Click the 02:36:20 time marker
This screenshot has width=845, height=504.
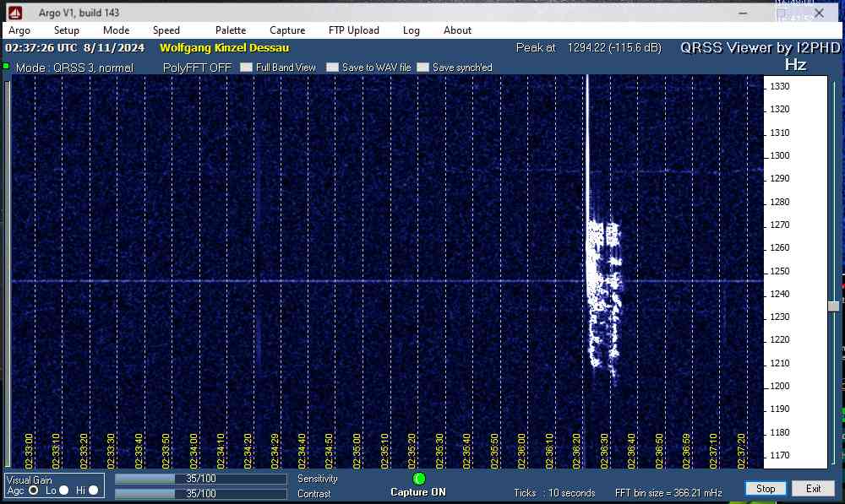[x=576, y=451]
